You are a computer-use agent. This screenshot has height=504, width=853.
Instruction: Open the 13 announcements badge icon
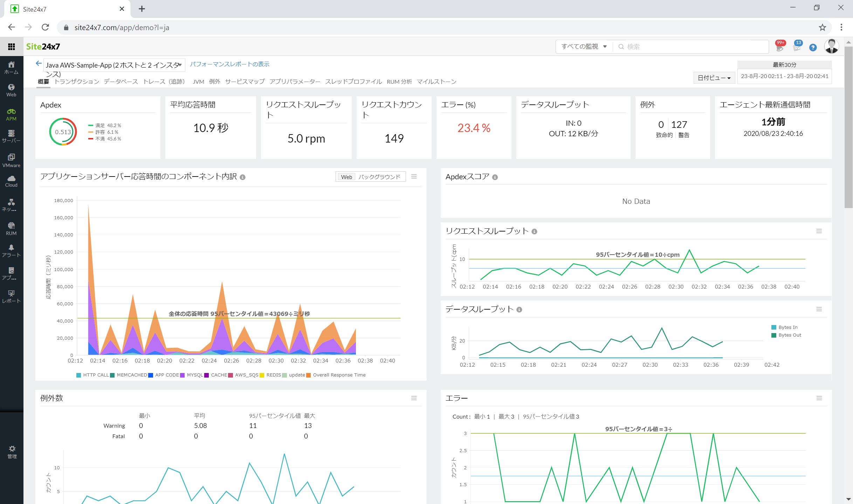pyautogui.click(x=798, y=46)
